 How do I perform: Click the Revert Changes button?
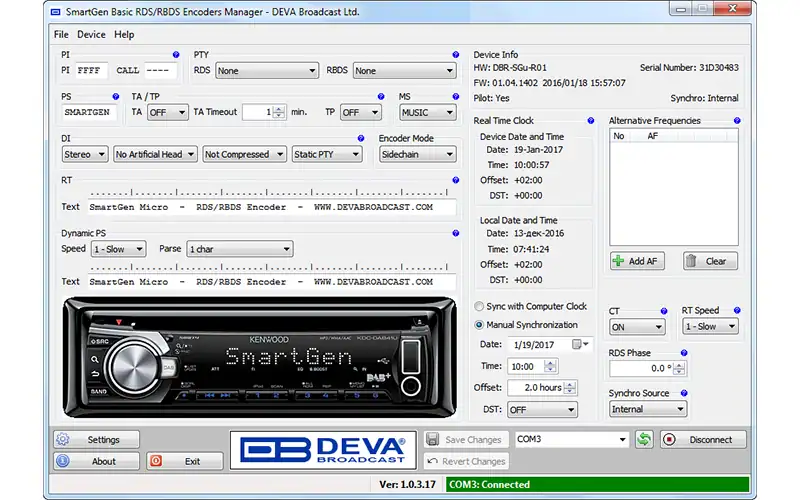point(466,461)
